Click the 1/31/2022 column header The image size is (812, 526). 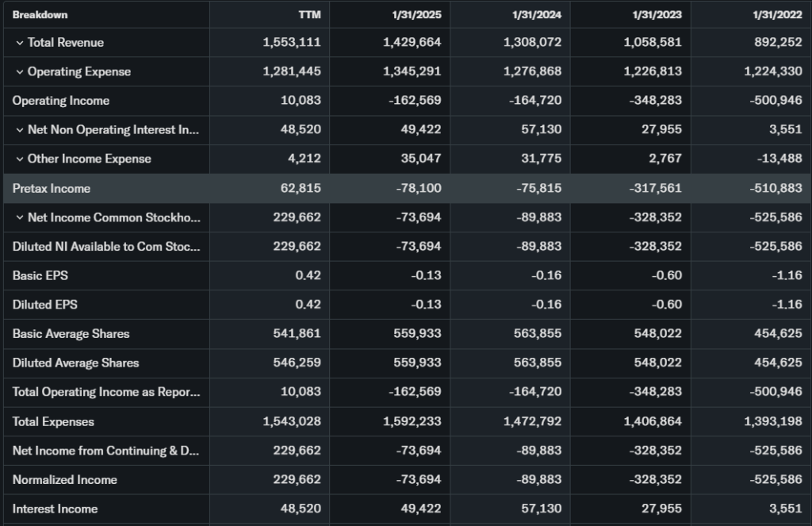pos(780,15)
